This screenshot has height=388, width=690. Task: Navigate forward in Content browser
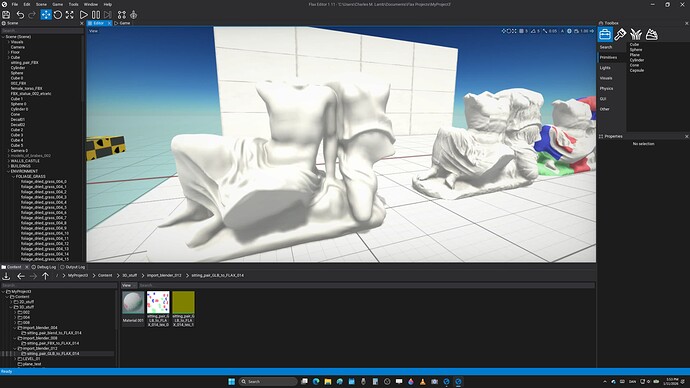[x=33, y=276]
